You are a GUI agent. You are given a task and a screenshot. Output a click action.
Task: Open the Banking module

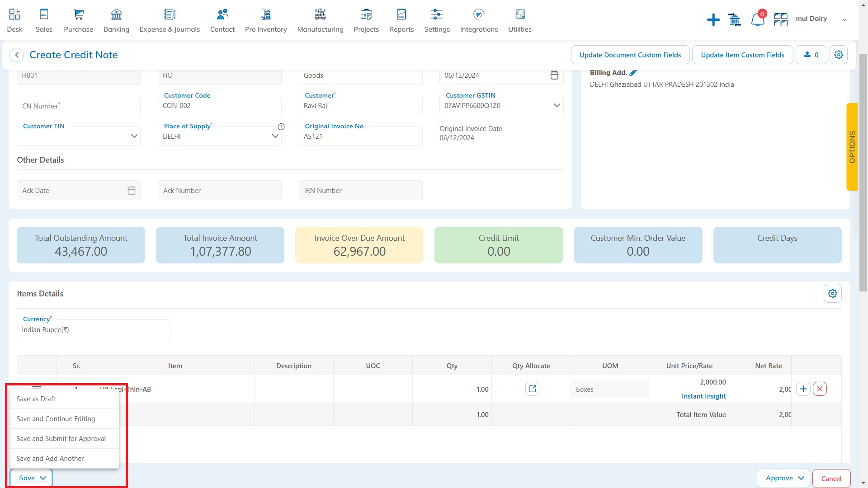[x=116, y=20]
